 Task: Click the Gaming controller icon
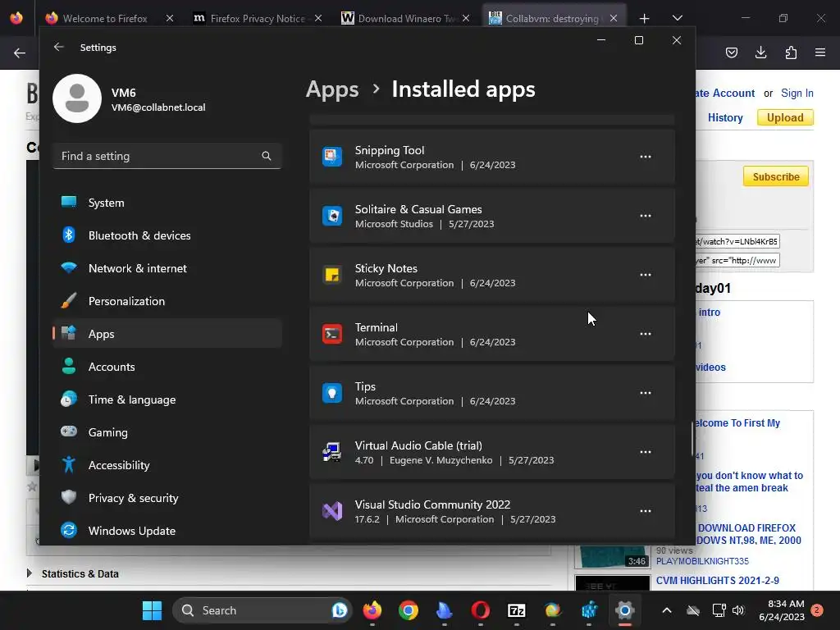(x=69, y=431)
